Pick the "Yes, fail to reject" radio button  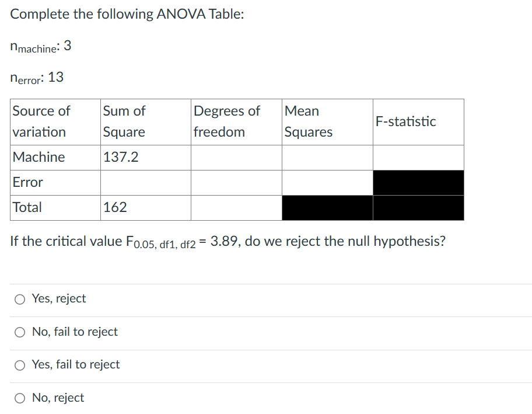click(x=20, y=365)
